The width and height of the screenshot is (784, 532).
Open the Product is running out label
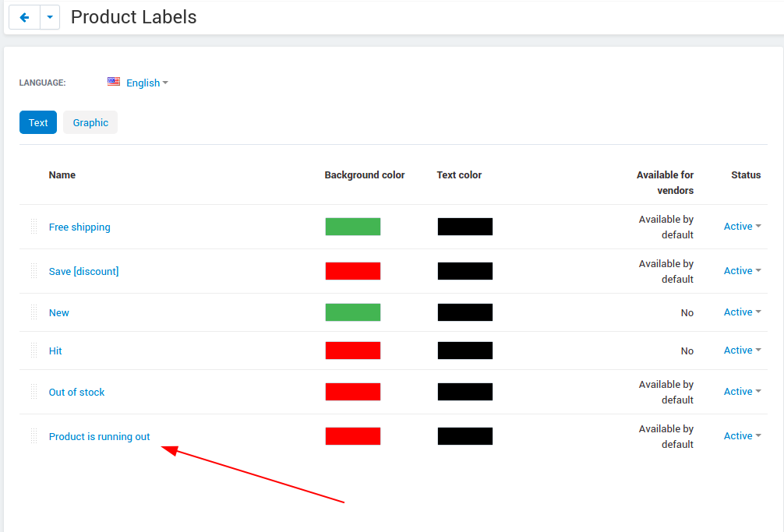point(99,437)
